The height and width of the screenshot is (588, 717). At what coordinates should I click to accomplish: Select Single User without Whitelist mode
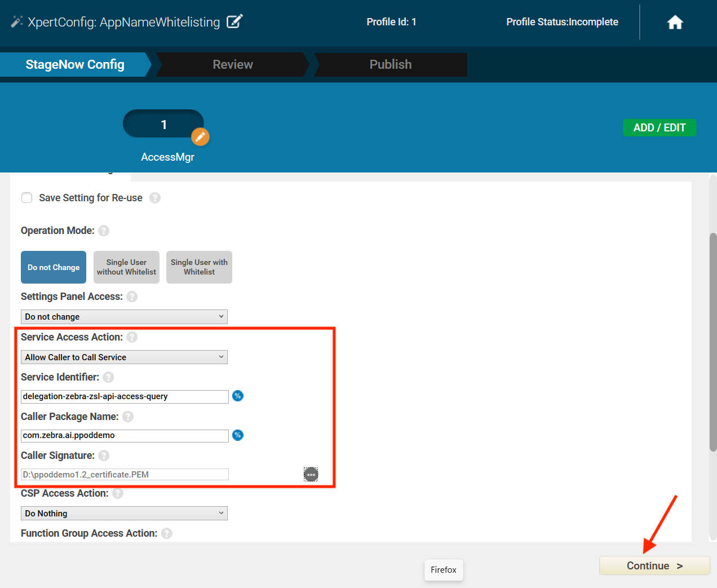(x=126, y=267)
